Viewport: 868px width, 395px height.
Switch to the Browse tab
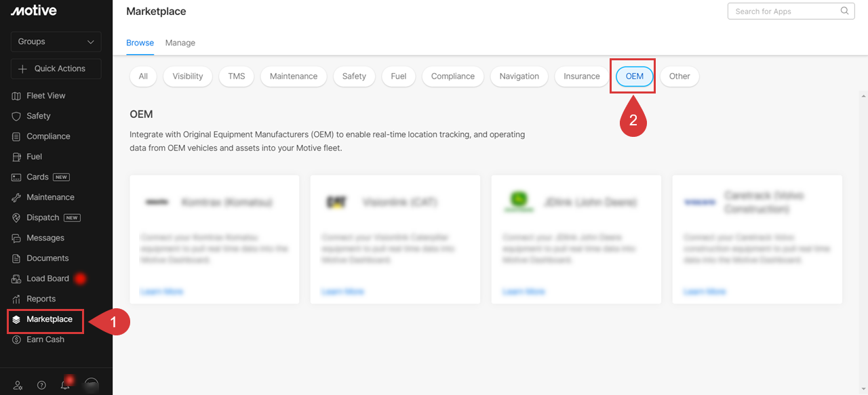[140, 43]
